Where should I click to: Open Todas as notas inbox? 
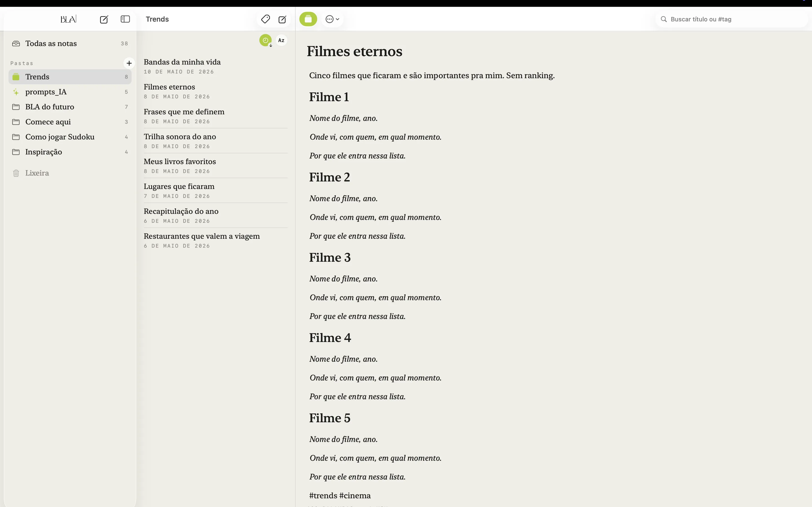70,44
